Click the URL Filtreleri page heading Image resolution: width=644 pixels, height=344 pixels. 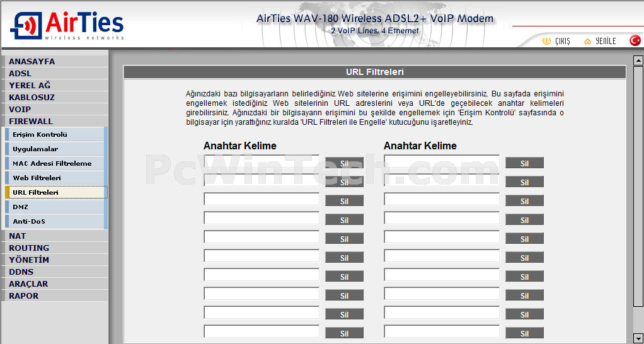point(374,72)
